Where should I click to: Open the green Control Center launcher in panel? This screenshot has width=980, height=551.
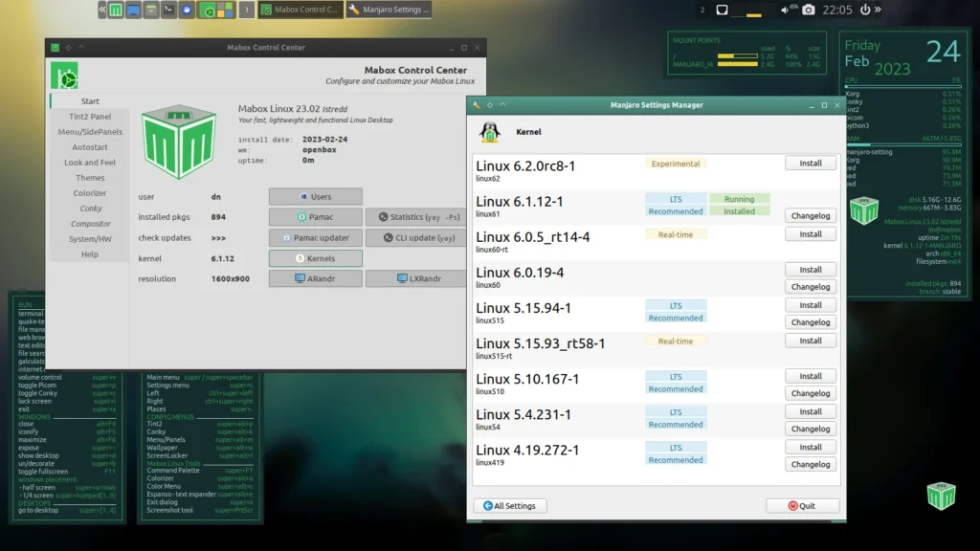point(208,10)
